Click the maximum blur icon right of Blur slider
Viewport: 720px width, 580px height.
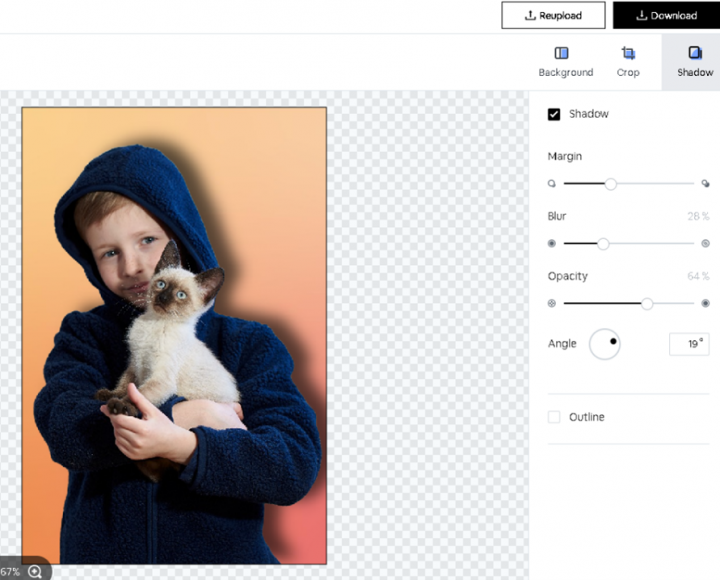(x=705, y=244)
